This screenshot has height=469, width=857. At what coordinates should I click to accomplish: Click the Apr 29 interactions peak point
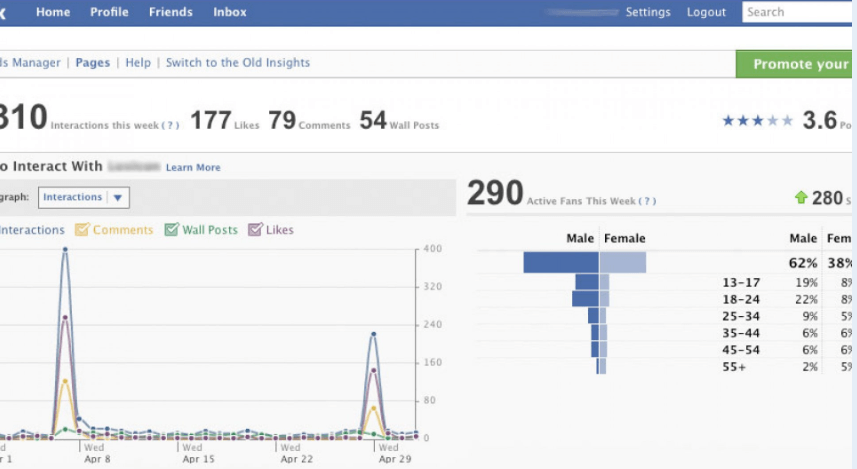coord(373,334)
